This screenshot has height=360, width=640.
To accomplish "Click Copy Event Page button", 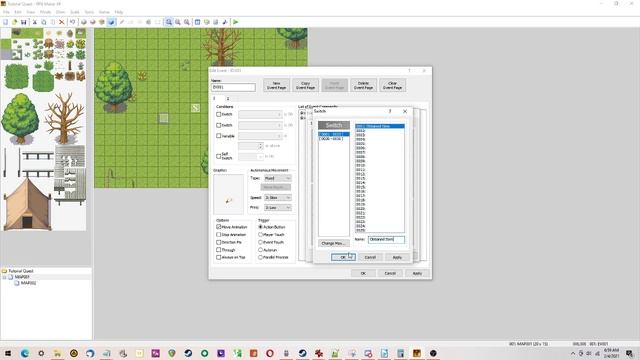I will coord(305,85).
